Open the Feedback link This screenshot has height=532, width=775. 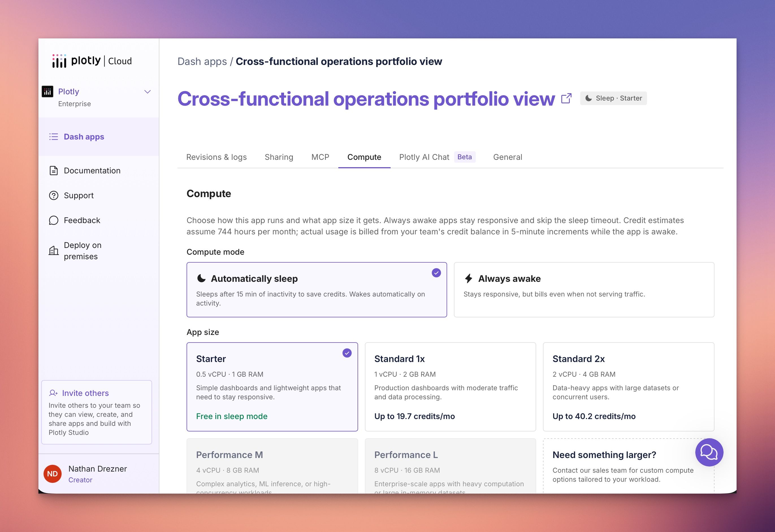click(82, 220)
